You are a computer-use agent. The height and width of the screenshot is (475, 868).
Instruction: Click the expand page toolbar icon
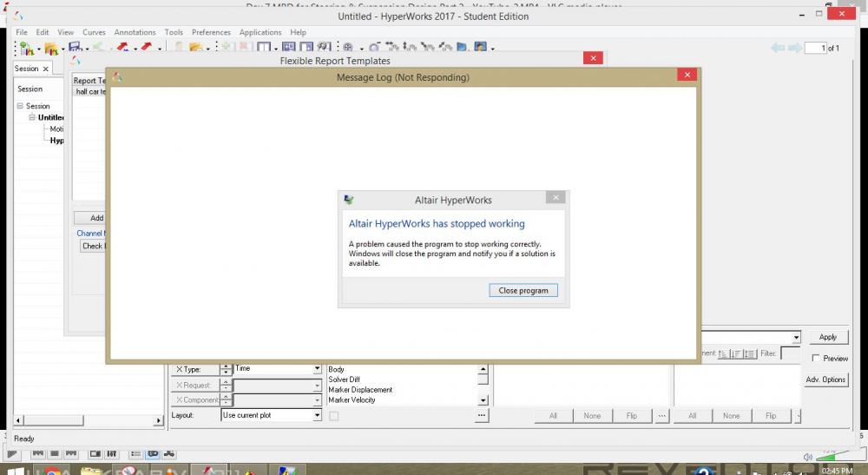pyautogui.click(x=289, y=48)
